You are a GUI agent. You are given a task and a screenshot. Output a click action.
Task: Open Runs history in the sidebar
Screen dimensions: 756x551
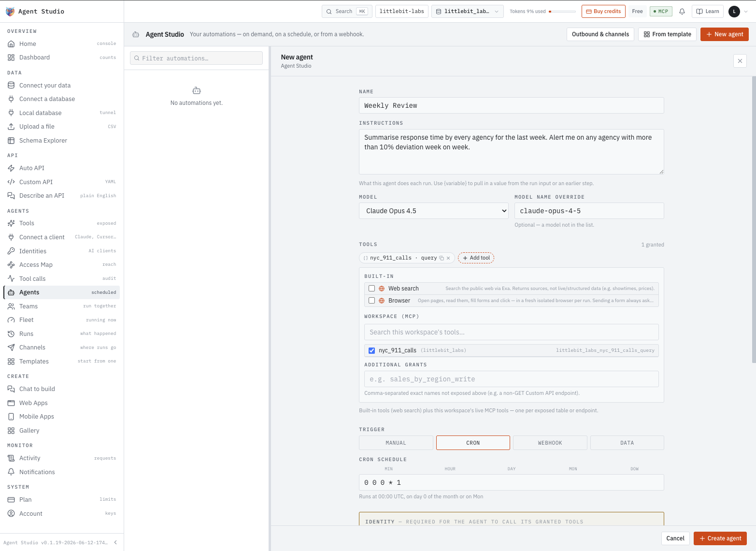click(62, 334)
